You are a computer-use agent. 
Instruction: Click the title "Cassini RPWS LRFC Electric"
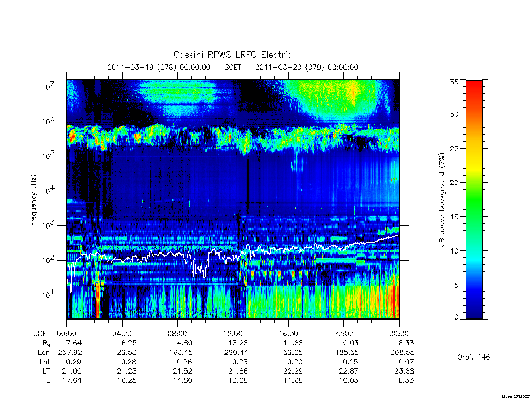[232, 55]
